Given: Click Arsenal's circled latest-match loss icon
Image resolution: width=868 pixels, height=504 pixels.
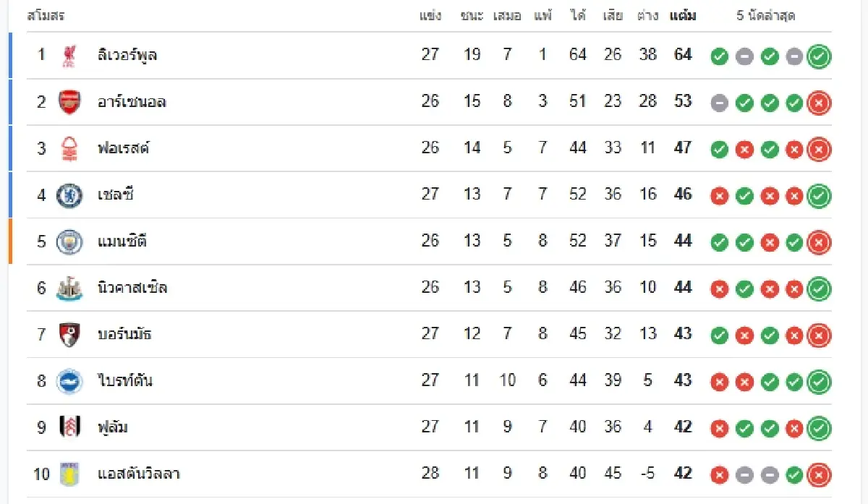Looking at the screenshot, I should point(819,103).
